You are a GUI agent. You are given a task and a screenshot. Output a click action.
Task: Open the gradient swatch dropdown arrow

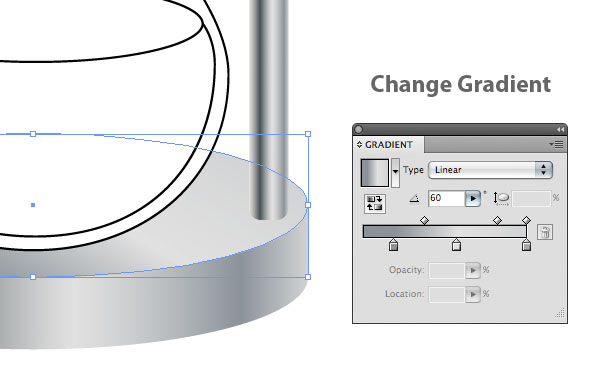pos(395,173)
